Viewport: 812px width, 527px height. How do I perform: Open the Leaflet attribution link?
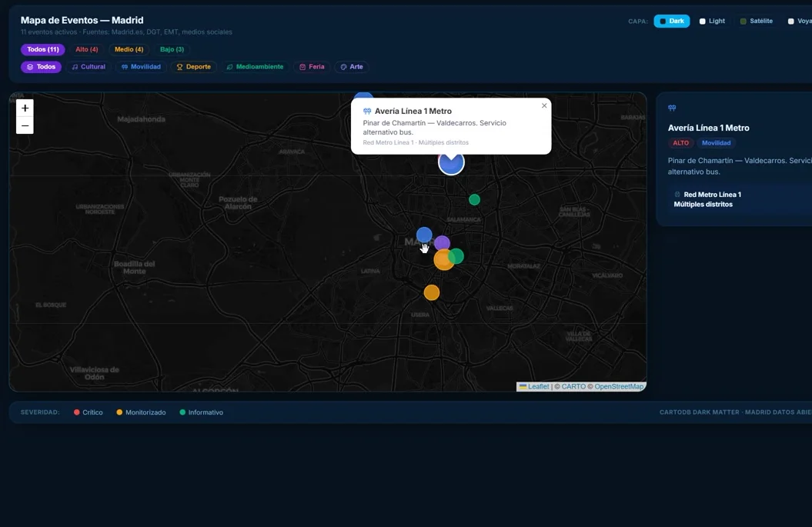pyautogui.click(x=538, y=387)
